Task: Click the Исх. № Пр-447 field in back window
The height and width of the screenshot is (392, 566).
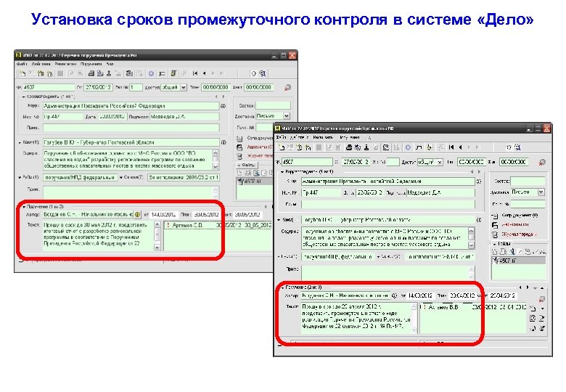Action: [63, 117]
